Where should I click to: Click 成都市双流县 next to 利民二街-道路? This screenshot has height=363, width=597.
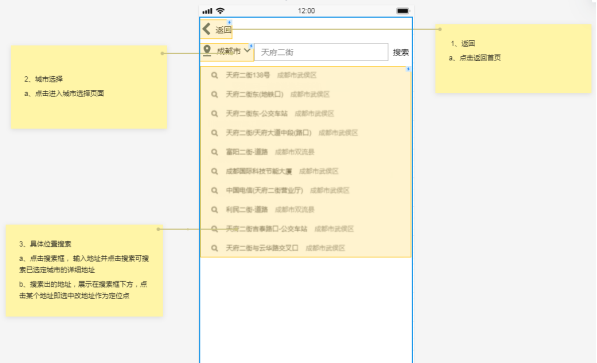295,209
